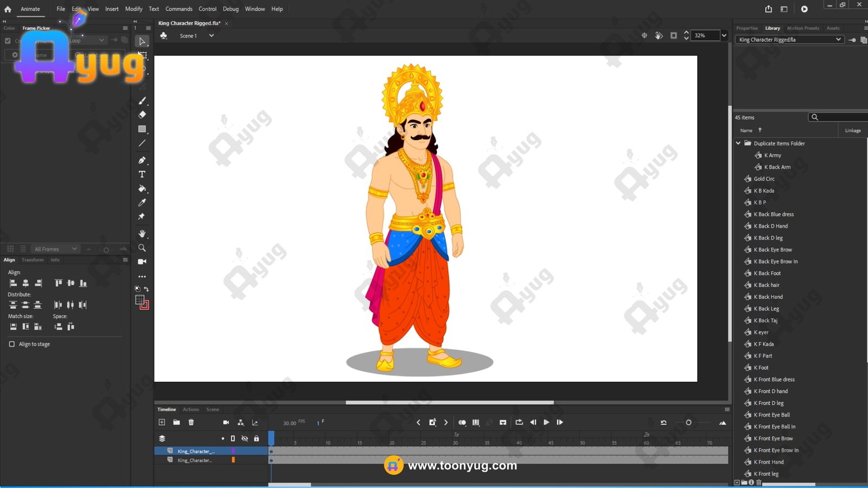Select the Zoom magnifier tool
The height and width of the screenshot is (488, 868).
(x=142, y=247)
